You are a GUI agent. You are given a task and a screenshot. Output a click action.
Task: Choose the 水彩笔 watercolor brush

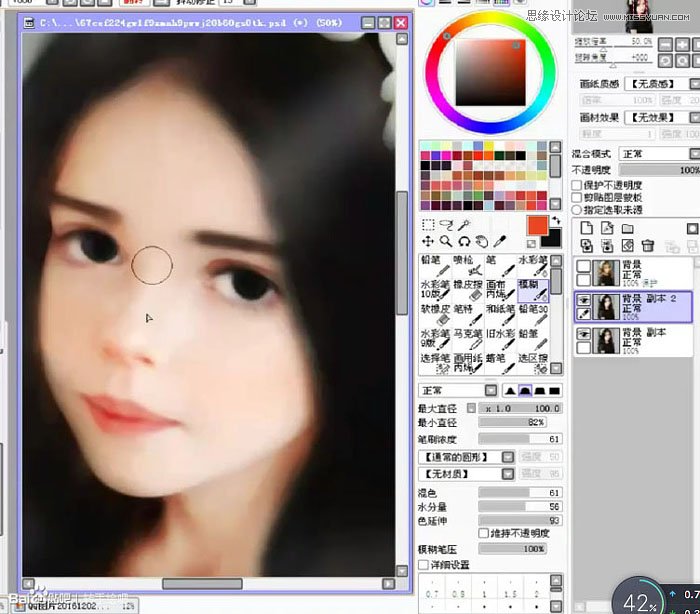(x=533, y=266)
